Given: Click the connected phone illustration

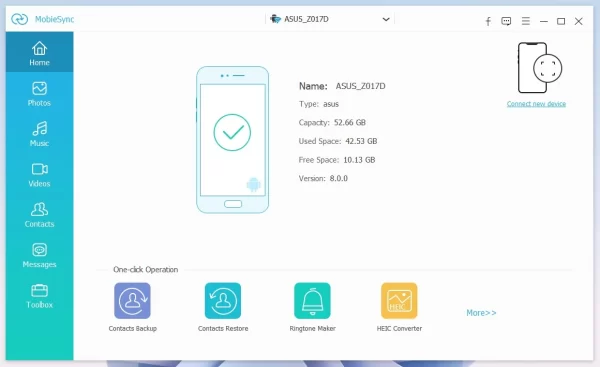Looking at the screenshot, I should pyautogui.click(x=232, y=140).
